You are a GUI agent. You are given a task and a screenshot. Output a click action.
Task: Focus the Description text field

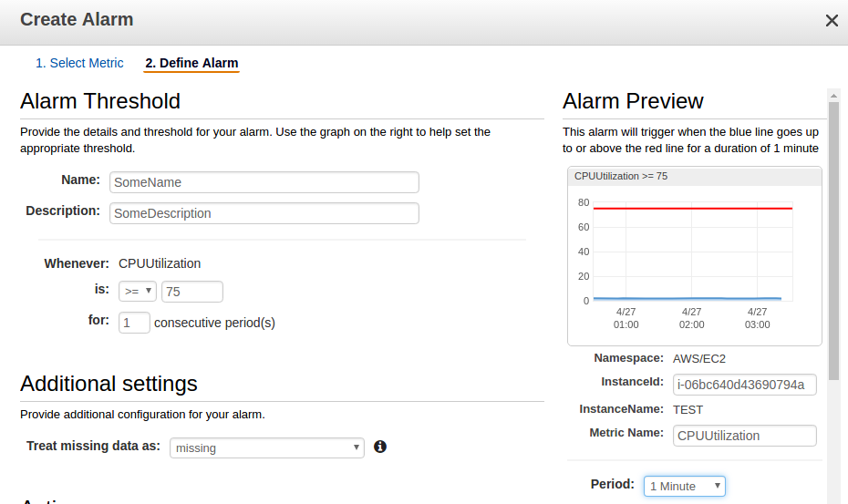pyautogui.click(x=264, y=213)
